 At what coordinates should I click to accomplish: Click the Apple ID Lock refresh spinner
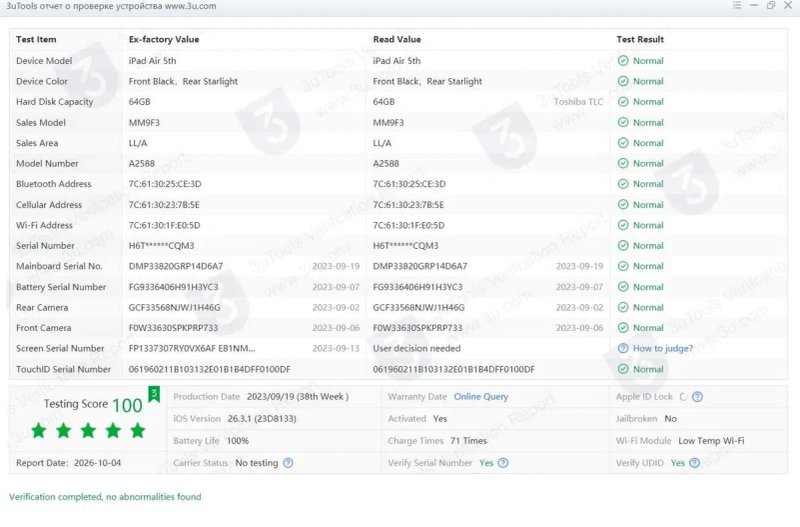point(683,396)
